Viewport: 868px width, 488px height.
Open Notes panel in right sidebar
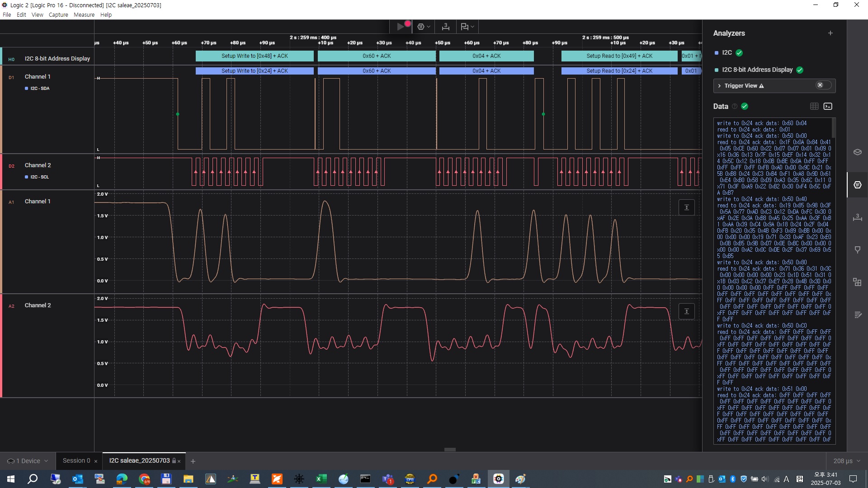pyautogui.click(x=857, y=315)
